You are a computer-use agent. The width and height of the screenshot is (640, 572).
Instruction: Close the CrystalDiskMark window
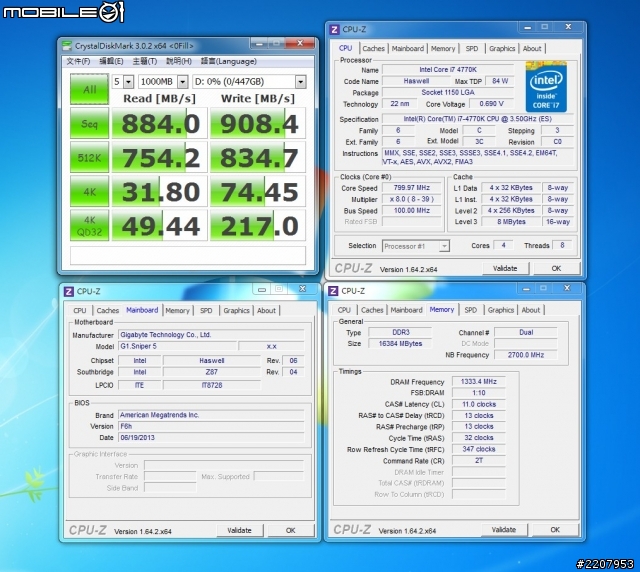point(300,43)
